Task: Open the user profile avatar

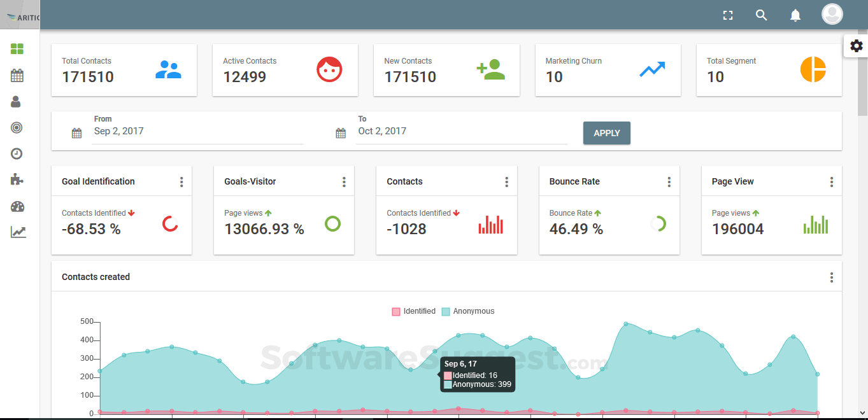Action: (832, 14)
